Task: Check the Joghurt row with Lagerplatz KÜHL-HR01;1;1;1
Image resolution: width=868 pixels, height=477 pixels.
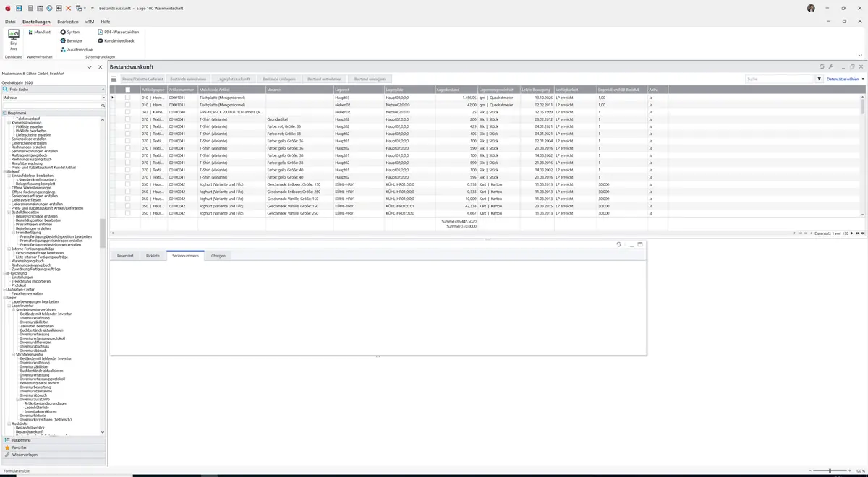Action: point(128,206)
